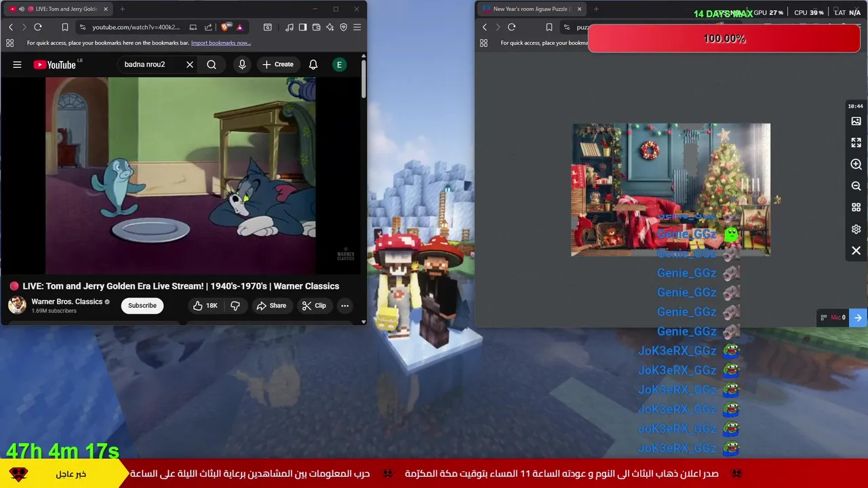868x488 pixels.
Task: Click Import bookmarks now link
Action: click(x=221, y=43)
